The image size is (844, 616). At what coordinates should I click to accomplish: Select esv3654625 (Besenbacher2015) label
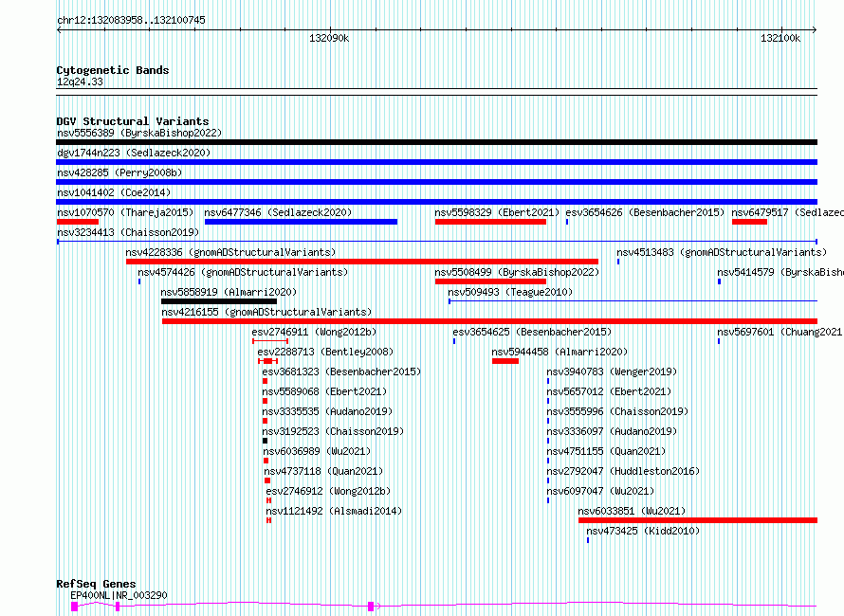[x=532, y=332]
